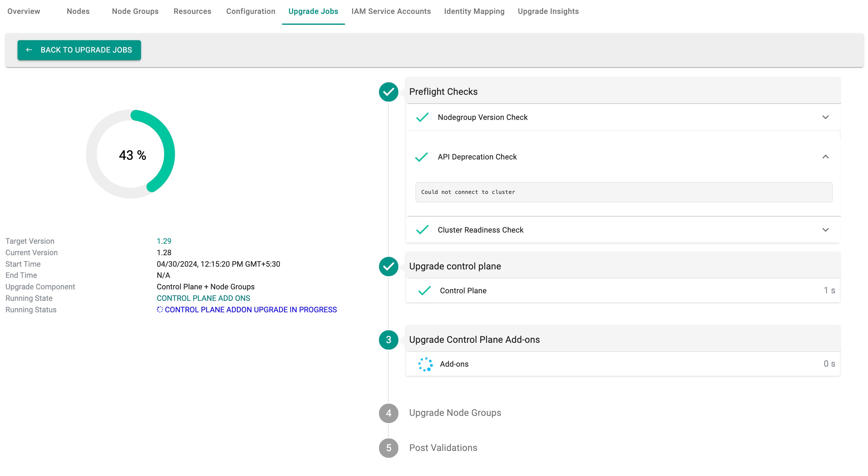Click the Upgrade Node Groups step
The image size is (868, 476).
(455, 413)
